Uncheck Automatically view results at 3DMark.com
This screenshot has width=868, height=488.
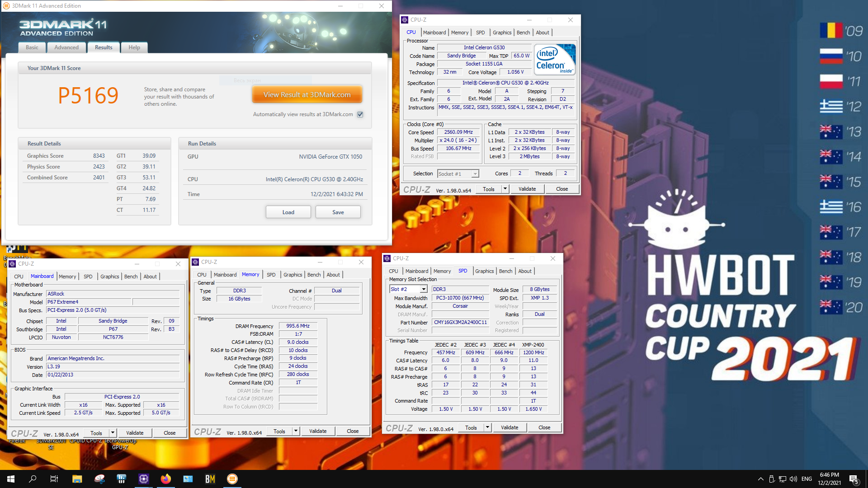coord(360,114)
